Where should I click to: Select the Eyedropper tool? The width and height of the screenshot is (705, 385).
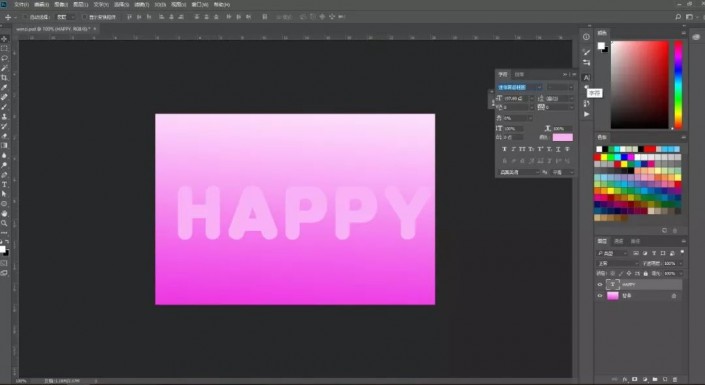click(4, 87)
